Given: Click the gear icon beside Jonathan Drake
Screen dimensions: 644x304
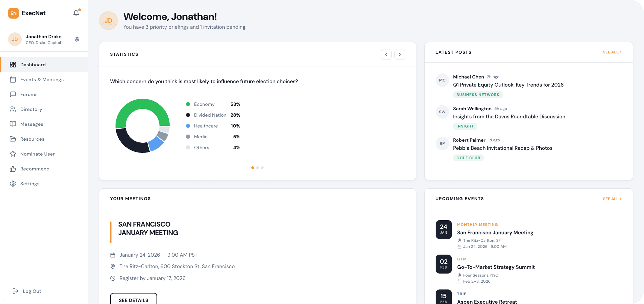Looking at the screenshot, I should tap(77, 39).
